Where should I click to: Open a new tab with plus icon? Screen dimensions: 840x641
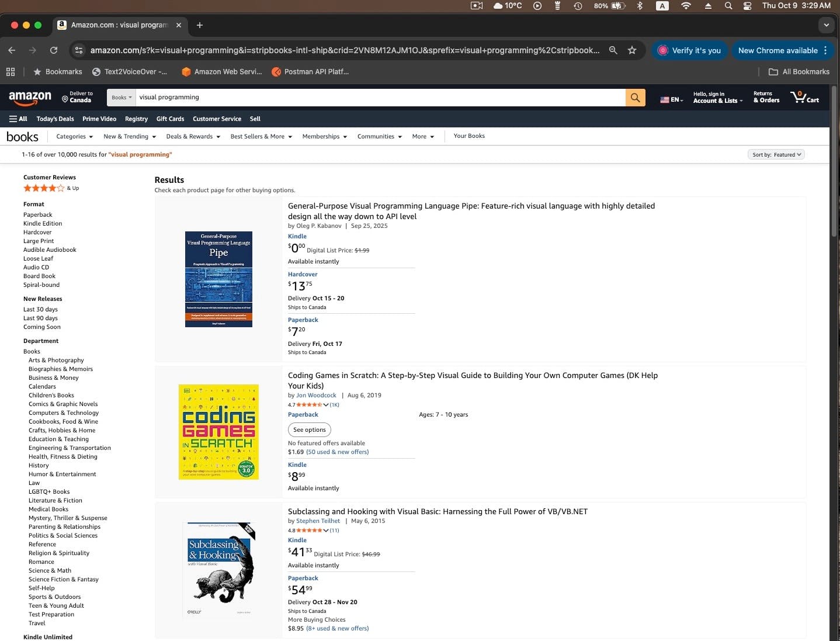200,25
